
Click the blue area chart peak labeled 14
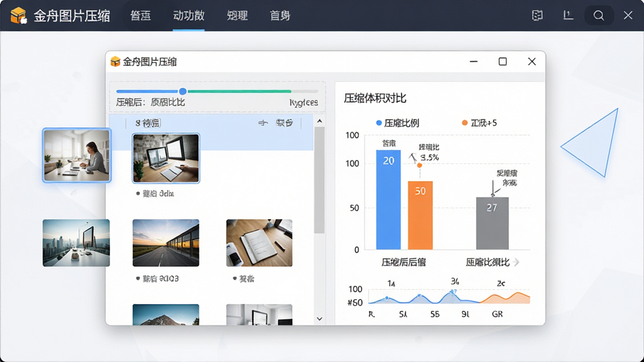pyautogui.click(x=387, y=298)
